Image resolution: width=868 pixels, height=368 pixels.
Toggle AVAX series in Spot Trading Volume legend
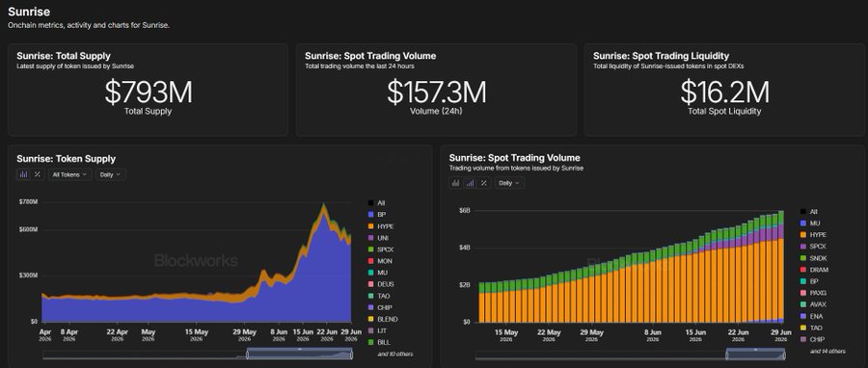813,304
